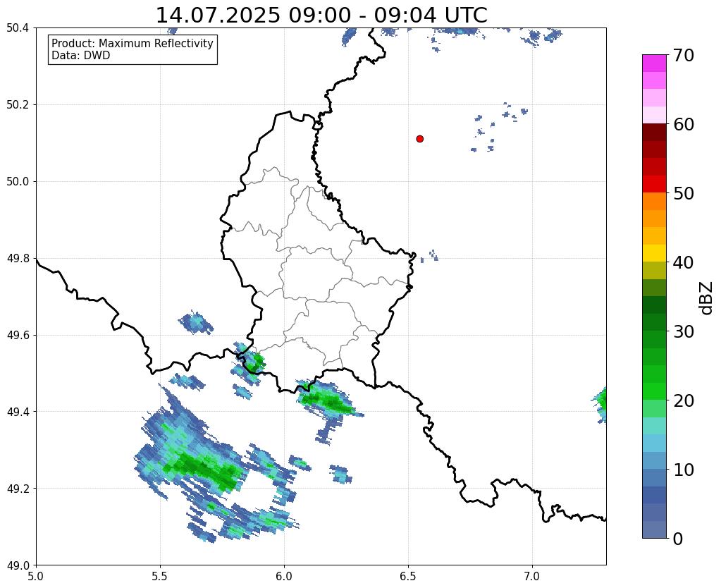Click colorbar tick label 0
Image resolution: width=721 pixels, height=588 pixels.
point(678,539)
